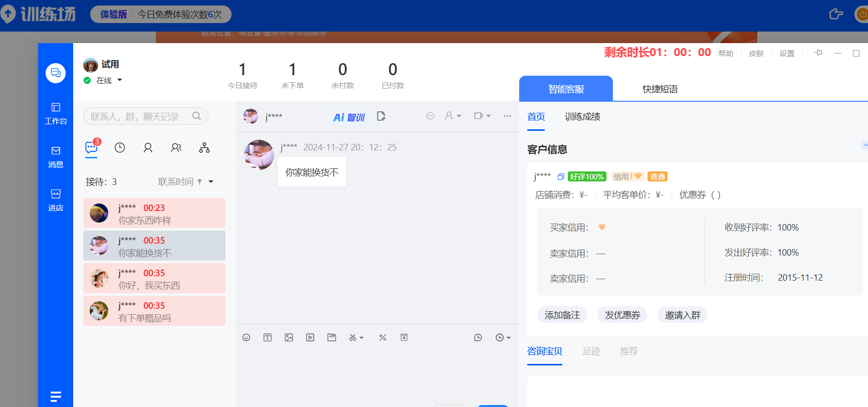The image size is (868, 407).
Task: Open the emoji picker in message toolbar
Action: point(246,337)
